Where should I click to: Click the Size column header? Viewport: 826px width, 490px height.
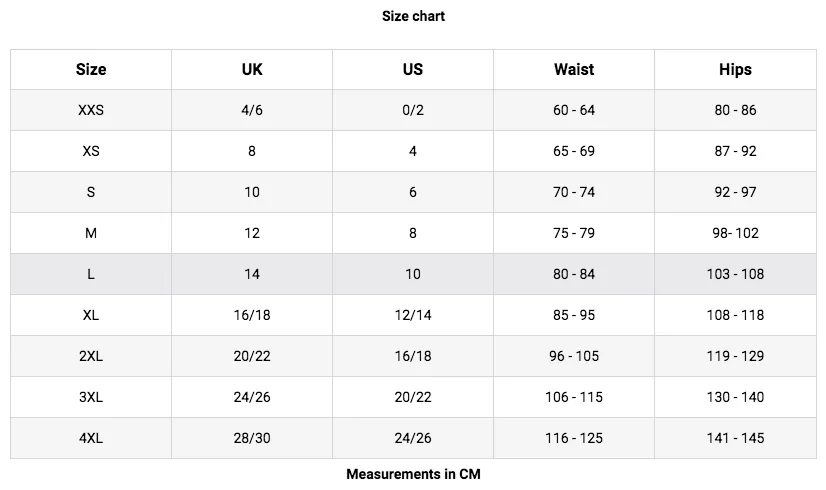tap(91, 70)
